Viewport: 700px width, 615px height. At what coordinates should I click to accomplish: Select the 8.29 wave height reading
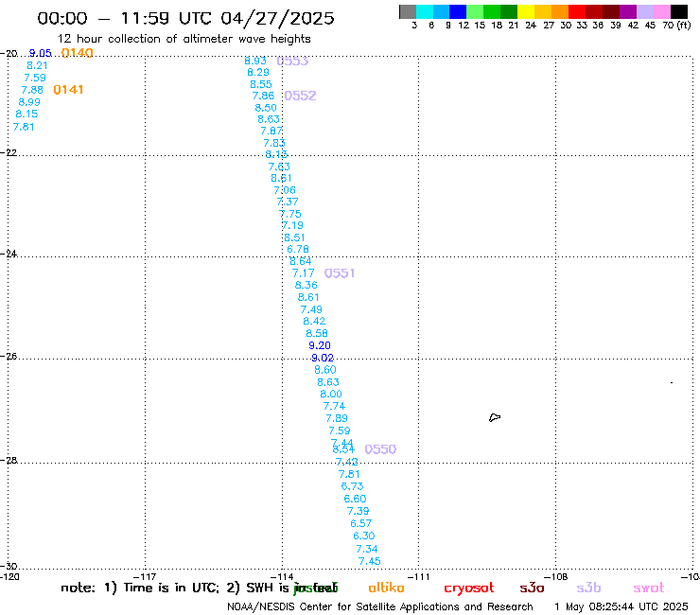[258, 72]
